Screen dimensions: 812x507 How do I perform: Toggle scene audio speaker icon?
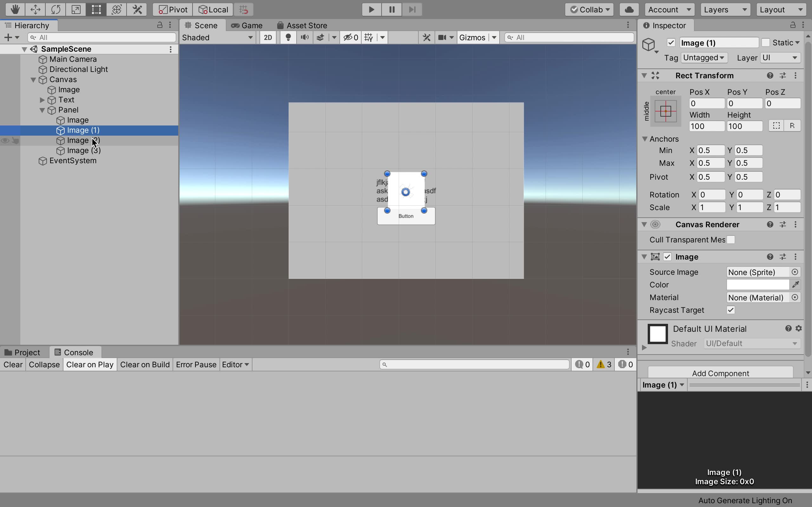tap(304, 37)
